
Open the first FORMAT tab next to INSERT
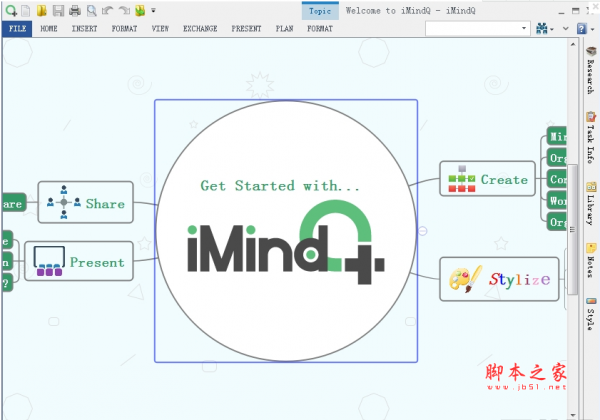(124, 29)
